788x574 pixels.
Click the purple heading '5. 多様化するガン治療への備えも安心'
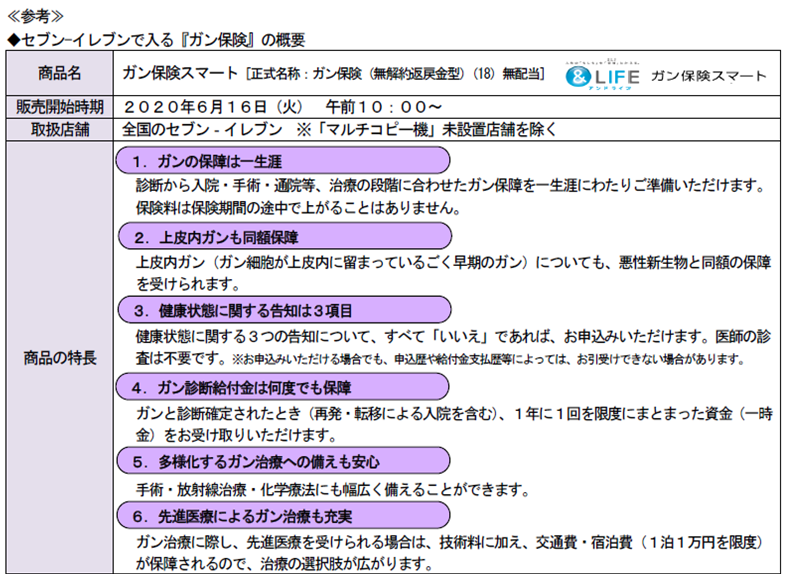(283, 461)
